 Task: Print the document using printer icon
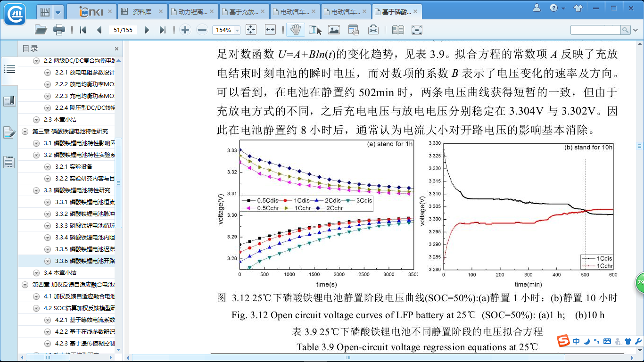[59, 30]
